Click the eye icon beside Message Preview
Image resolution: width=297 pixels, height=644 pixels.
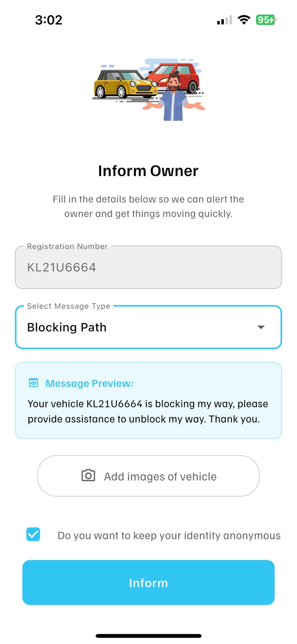point(34,383)
